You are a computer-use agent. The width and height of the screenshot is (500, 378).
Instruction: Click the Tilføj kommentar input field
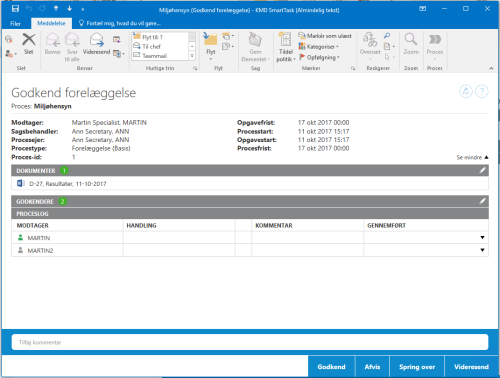click(250, 342)
